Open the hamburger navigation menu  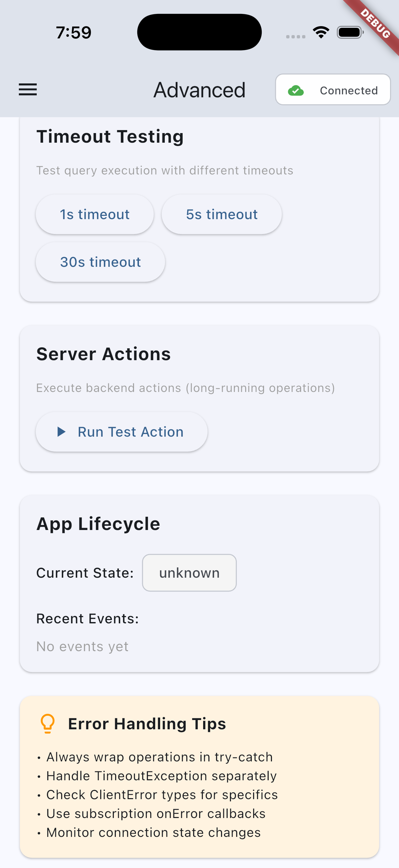28,90
